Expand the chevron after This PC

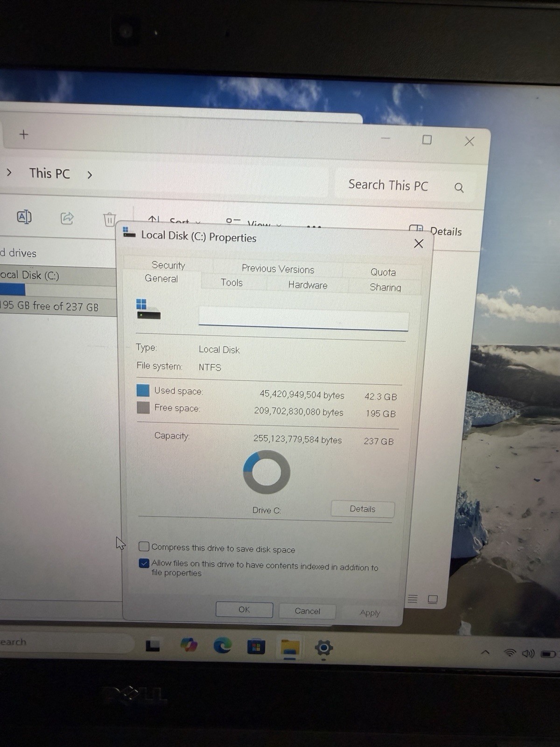click(x=90, y=175)
